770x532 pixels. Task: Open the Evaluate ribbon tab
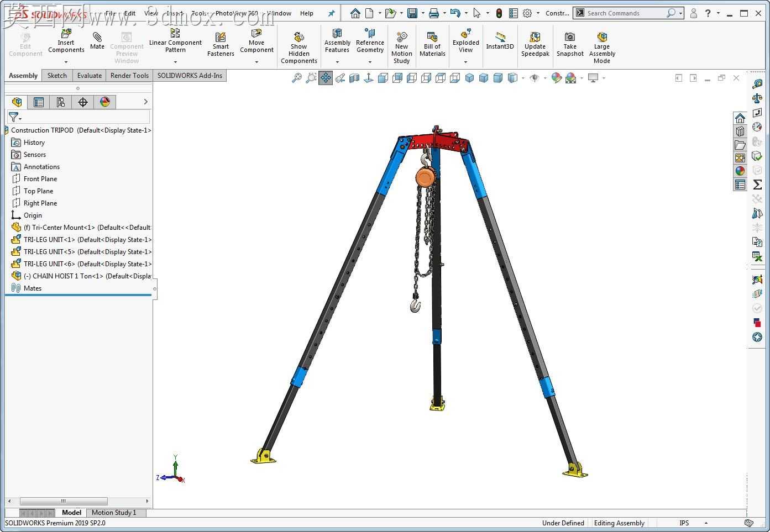[x=90, y=76]
